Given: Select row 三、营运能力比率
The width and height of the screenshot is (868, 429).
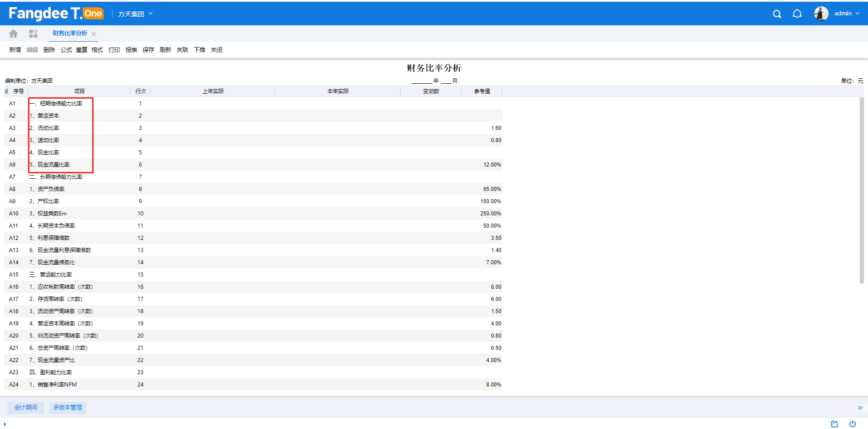Looking at the screenshot, I should [253, 275].
